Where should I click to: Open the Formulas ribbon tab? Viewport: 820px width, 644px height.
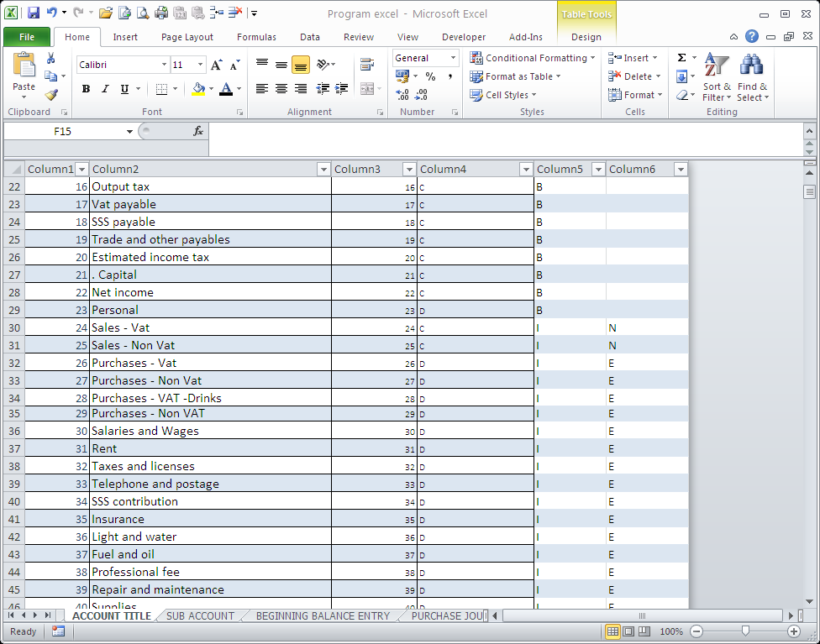click(x=256, y=37)
